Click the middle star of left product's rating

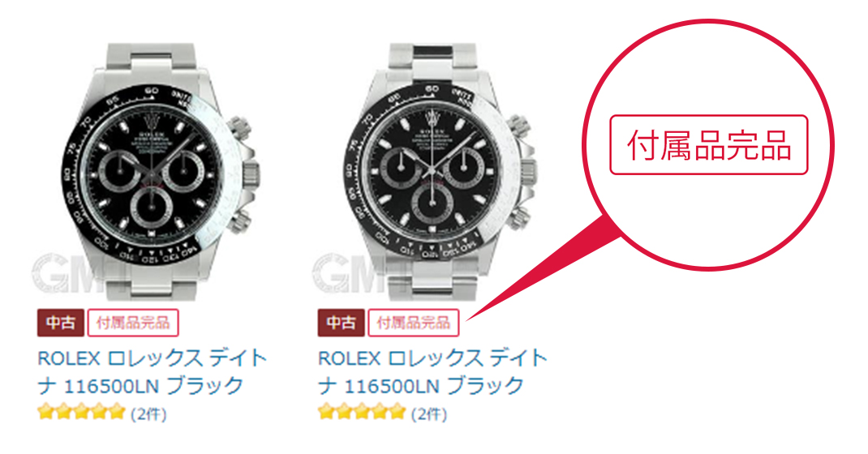click(81, 412)
